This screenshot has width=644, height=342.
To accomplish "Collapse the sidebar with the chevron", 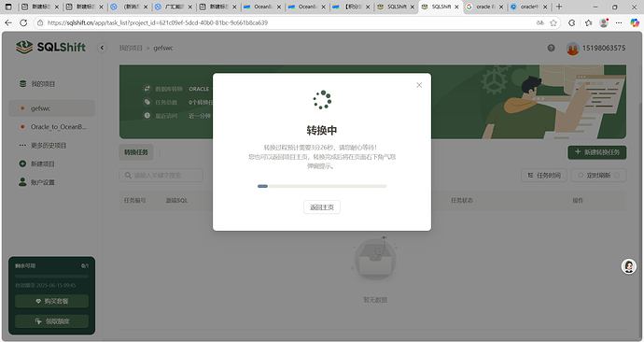I will click(102, 48).
